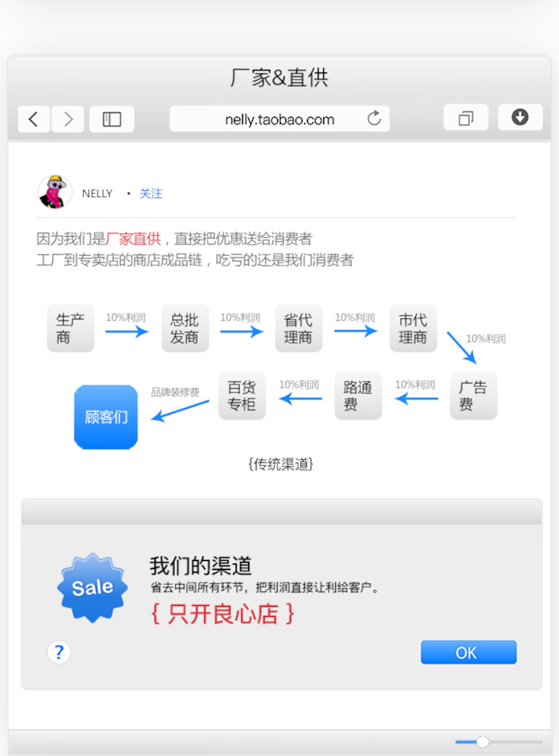This screenshot has height=756, width=559.
Task: Reload the page with the refresh icon
Action: pos(374,118)
